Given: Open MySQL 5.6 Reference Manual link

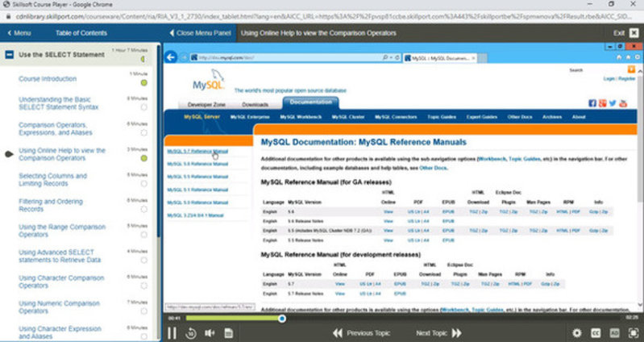Looking at the screenshot, I should click(197, 164).
